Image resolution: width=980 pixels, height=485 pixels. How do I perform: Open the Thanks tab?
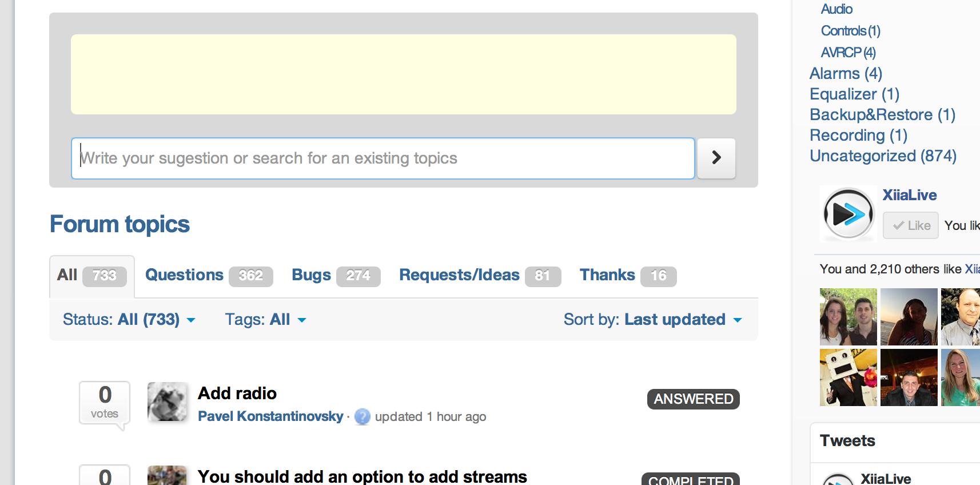click(628, 276)
